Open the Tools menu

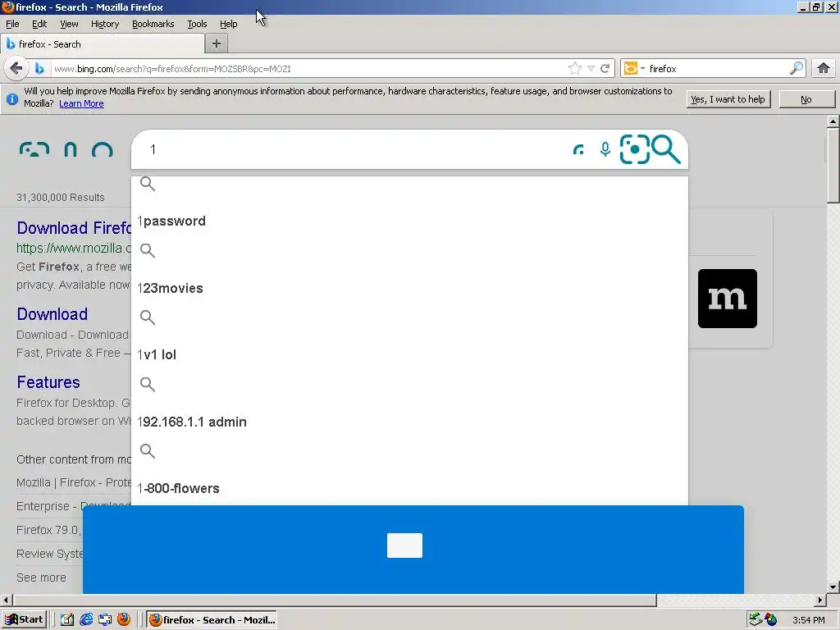click(x=197, y=24)
